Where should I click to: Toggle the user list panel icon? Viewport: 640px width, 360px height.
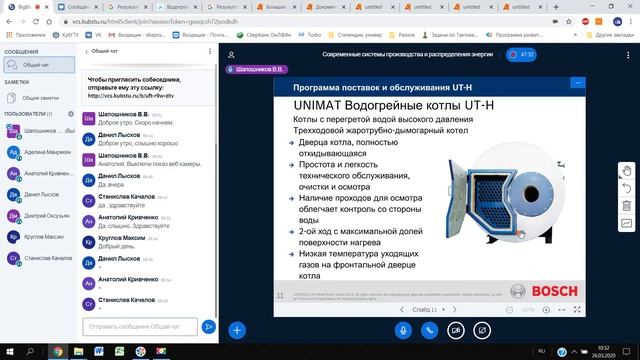point(231,55)
